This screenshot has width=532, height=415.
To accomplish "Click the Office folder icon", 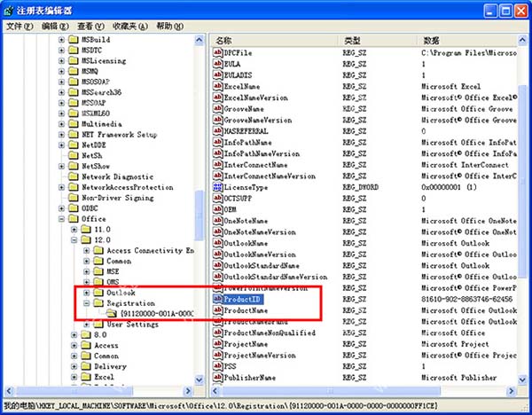I will [73, 218].
